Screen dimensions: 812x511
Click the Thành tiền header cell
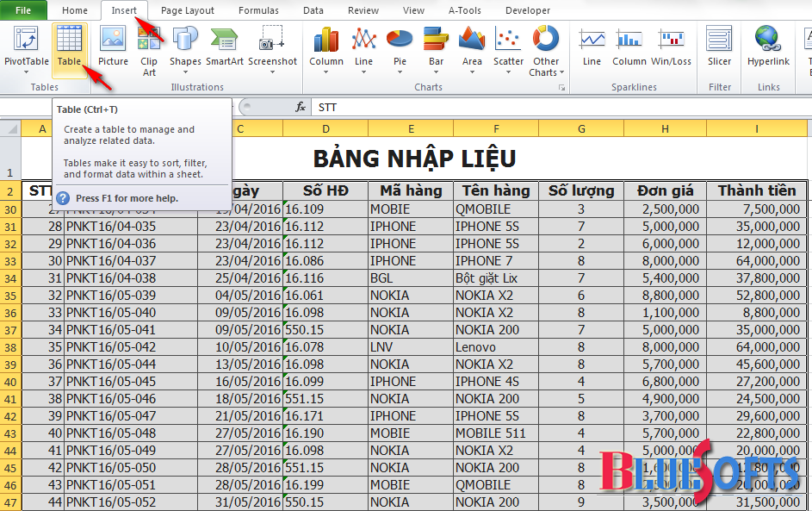757,190
